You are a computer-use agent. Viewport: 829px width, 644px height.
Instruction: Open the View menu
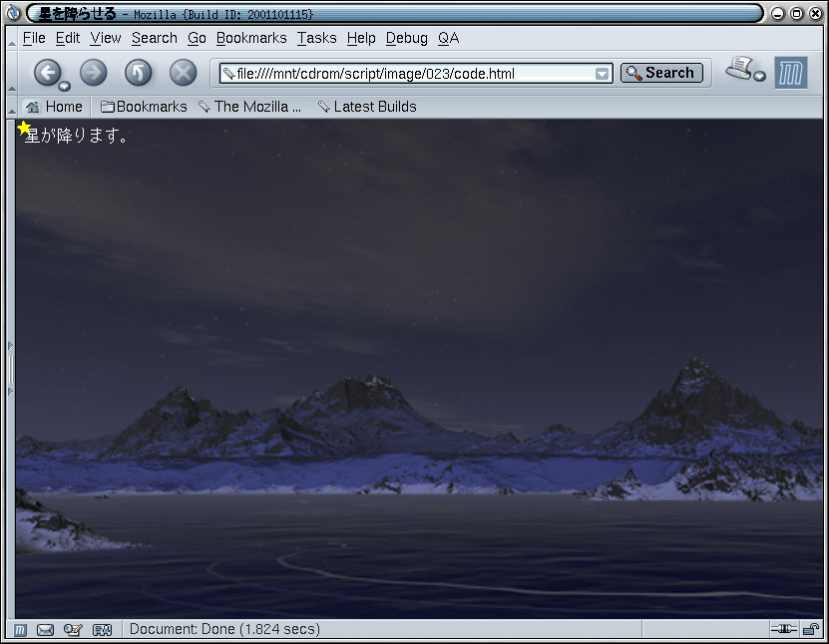coord(106,38)
